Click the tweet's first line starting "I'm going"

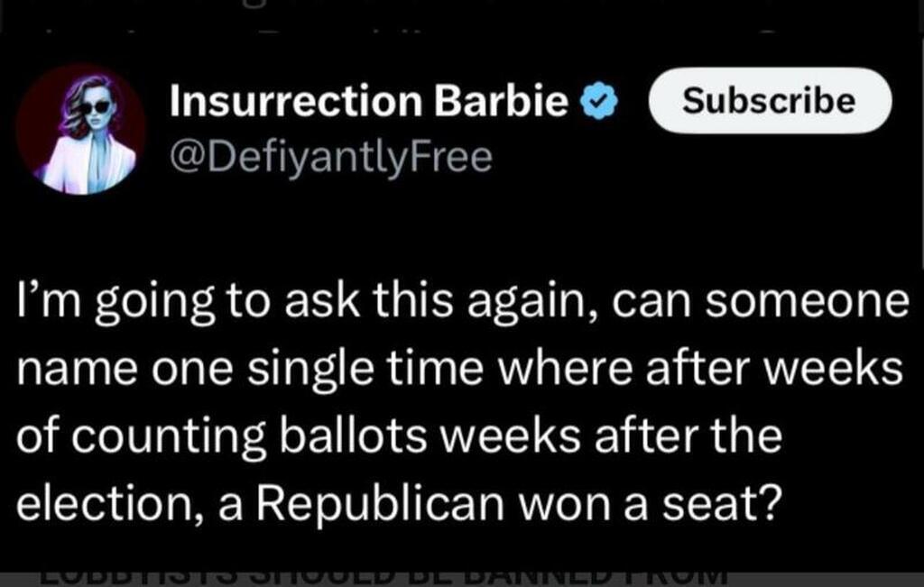pos(462,302)
